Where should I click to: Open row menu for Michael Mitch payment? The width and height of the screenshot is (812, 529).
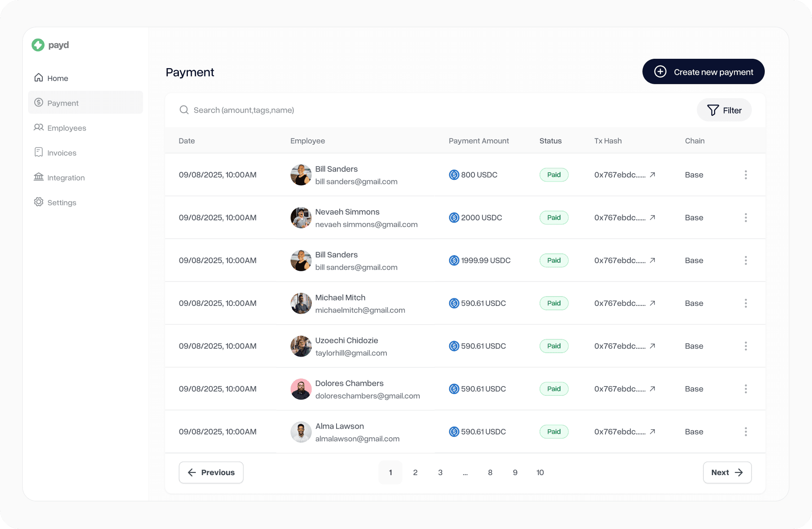tap(746, 303)
